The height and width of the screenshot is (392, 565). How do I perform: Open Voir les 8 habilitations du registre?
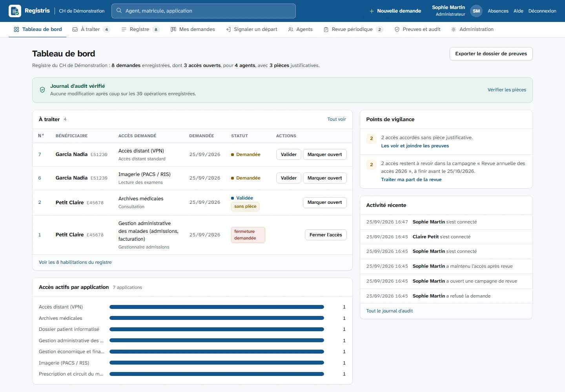[75, 262]
